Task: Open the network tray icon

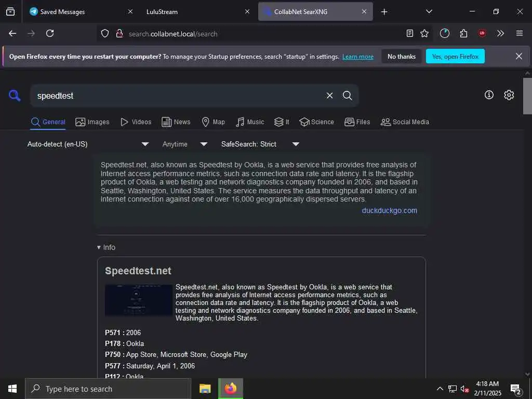Action: coord(453,389)
